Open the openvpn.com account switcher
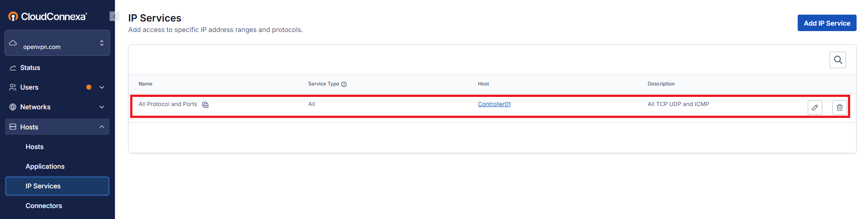Viewport: 868px width, 219px height. 57,43
